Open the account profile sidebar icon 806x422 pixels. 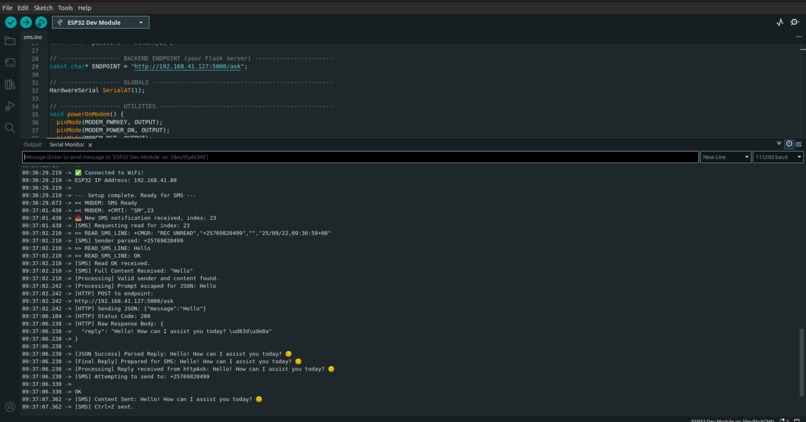[10, 407]
